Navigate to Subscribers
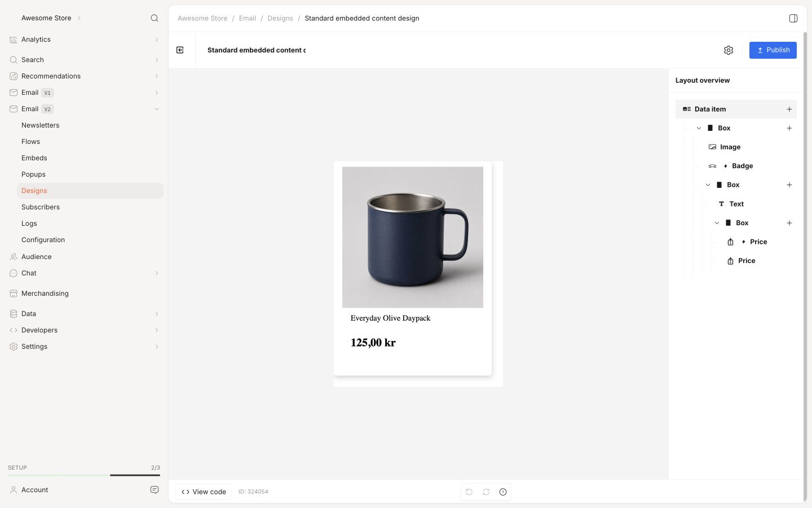 (x=41, y=207)
